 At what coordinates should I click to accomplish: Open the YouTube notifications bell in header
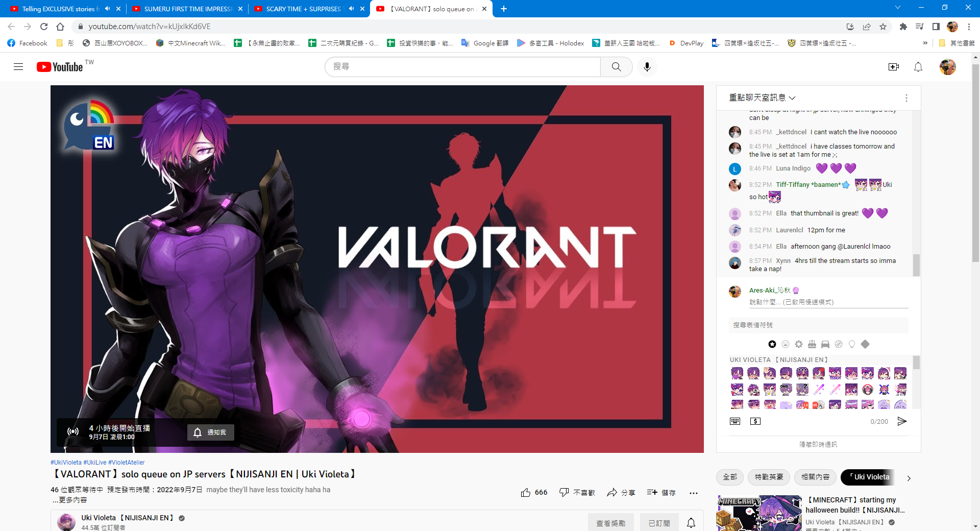pyautogui.click(x=918, y=67)
